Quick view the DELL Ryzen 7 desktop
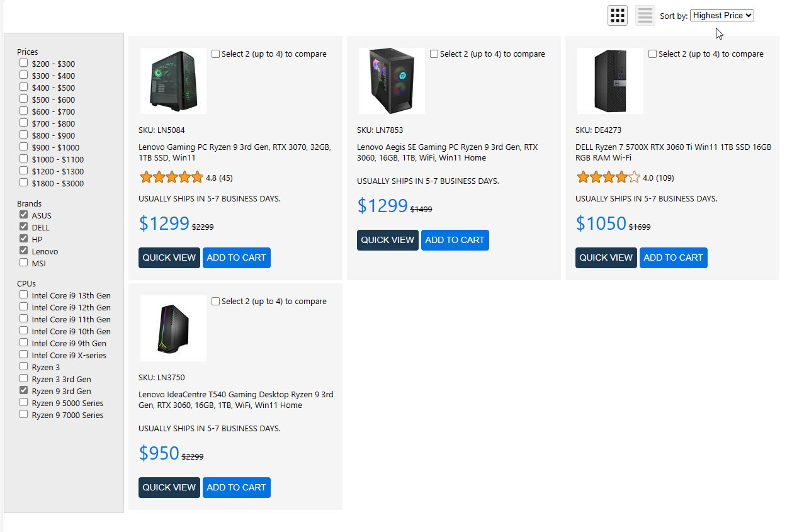792x532 pixels. (606, 258)
